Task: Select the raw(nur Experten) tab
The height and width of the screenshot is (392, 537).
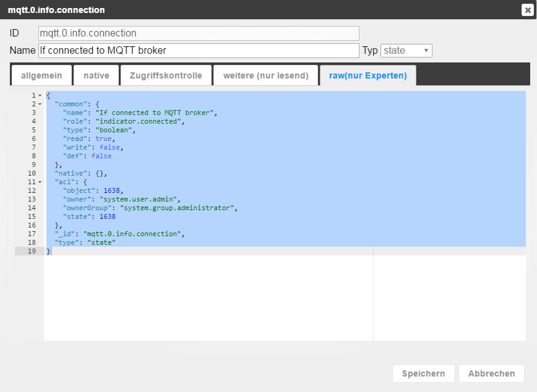Action: pos(368,75)
